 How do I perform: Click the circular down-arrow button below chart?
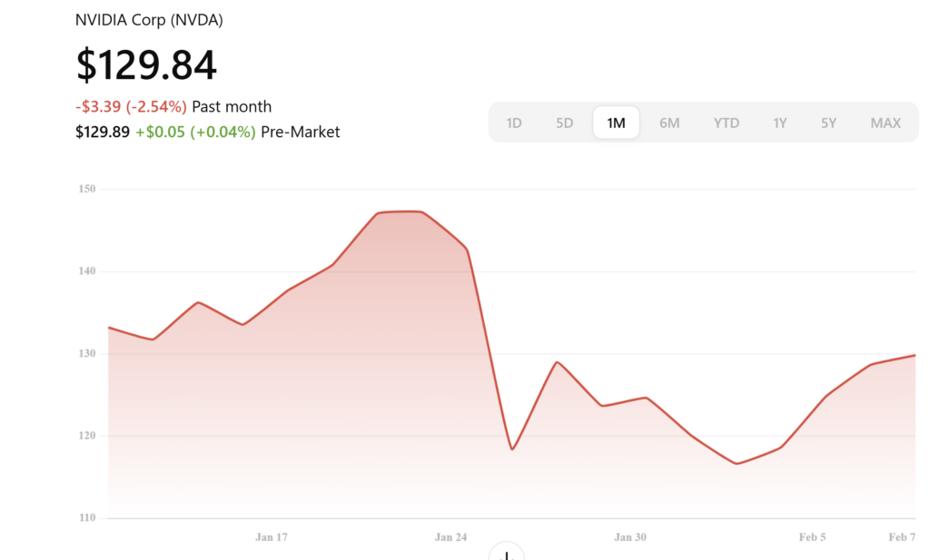pyautogui.click(x=507, y=554)
